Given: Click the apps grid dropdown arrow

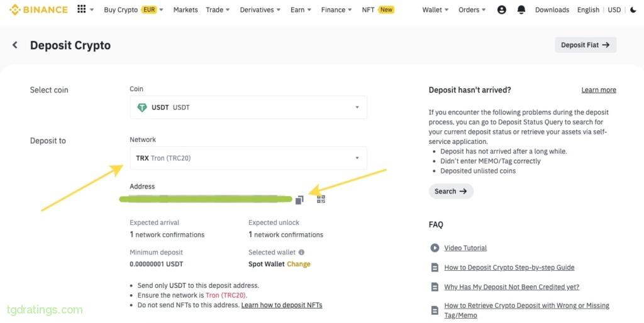Looking at the screenshot, I should tap(92, 9).
